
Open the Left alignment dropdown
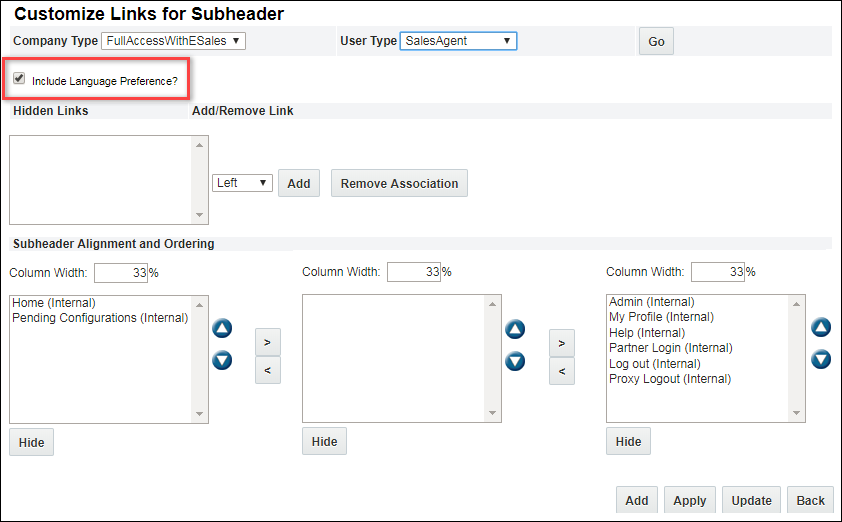pos(242,183)
